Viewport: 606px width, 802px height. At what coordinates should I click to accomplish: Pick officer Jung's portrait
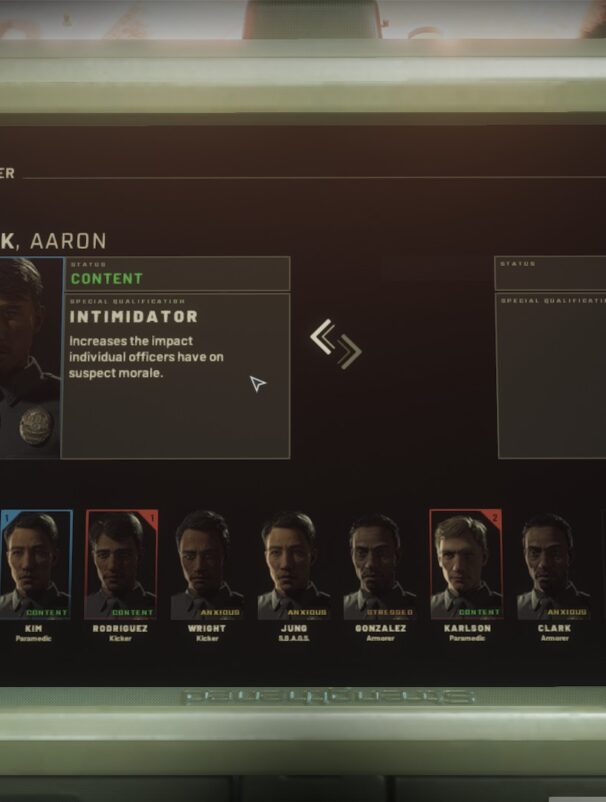coord(294,565)
